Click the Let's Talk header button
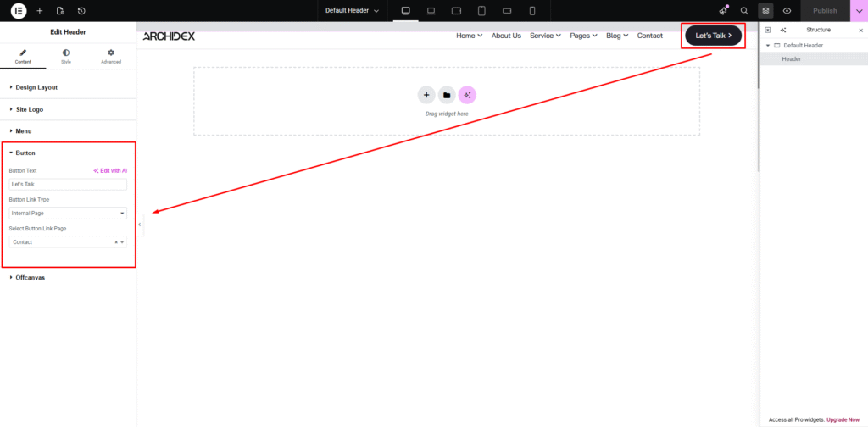 click(x=713, y=36)
